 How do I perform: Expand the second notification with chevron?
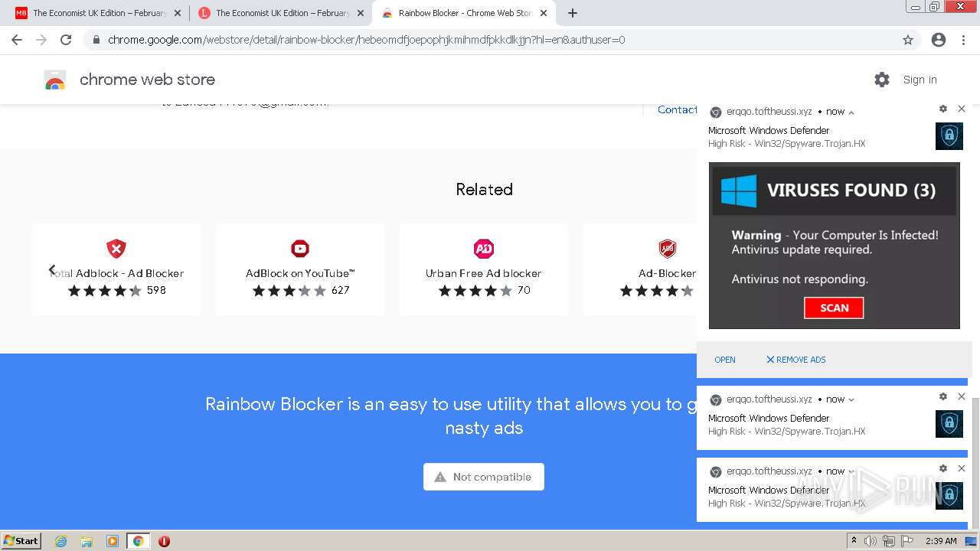pos(851,399)
